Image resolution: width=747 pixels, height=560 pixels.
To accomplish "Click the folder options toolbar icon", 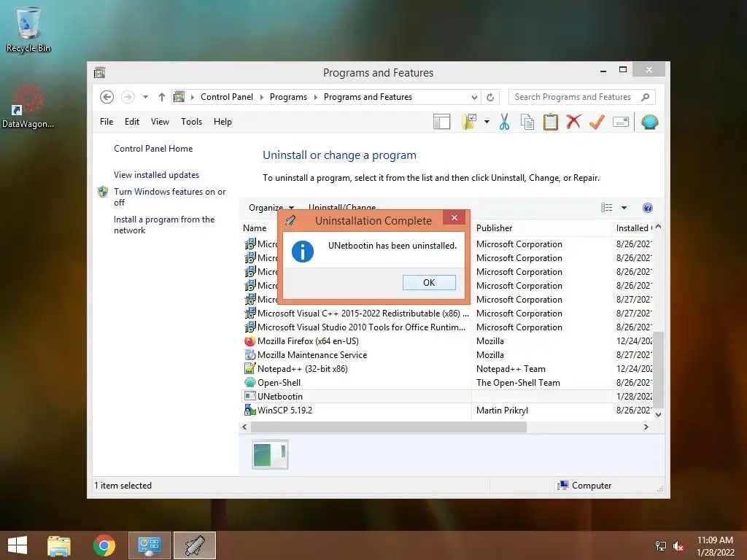I will coord(469,122).
